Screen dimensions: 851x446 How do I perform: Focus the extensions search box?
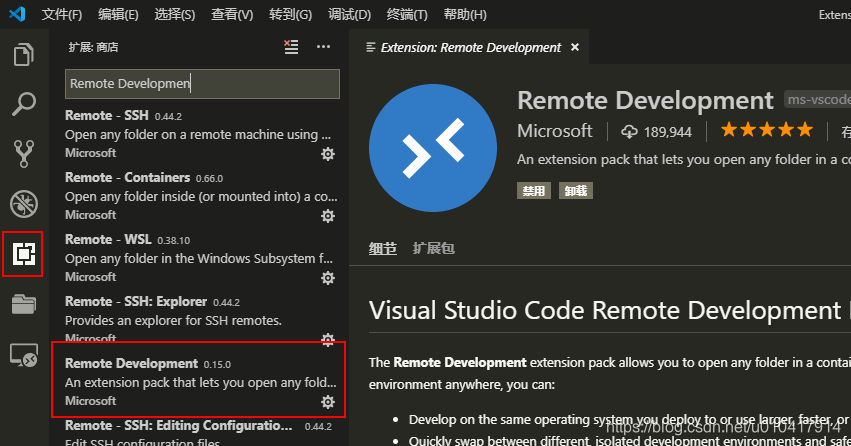tap(202, 84)
